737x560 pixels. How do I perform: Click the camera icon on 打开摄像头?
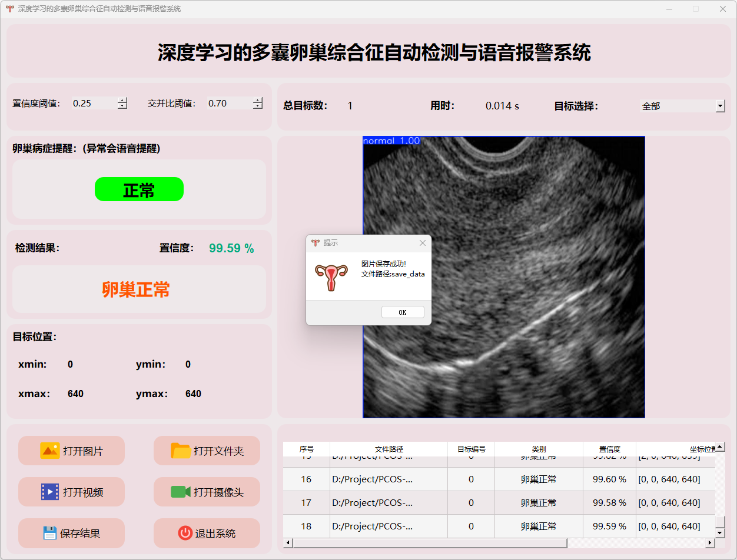(x=181, y=492)
